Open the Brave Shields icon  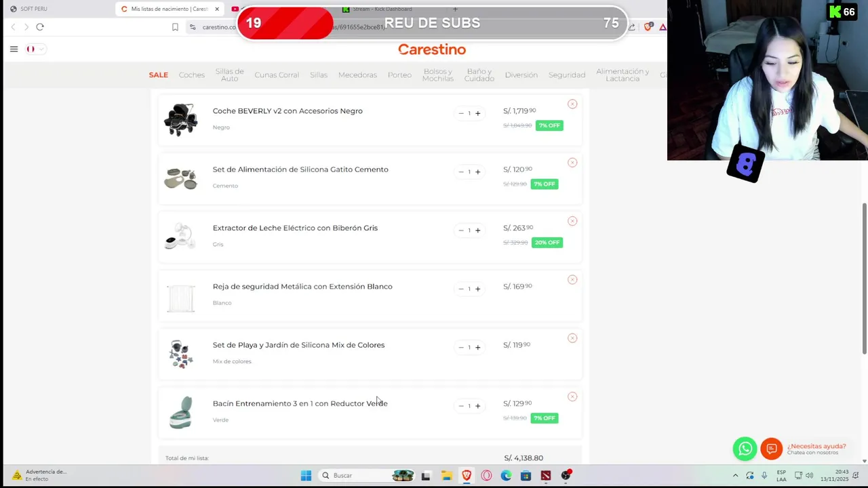[648, 27]
